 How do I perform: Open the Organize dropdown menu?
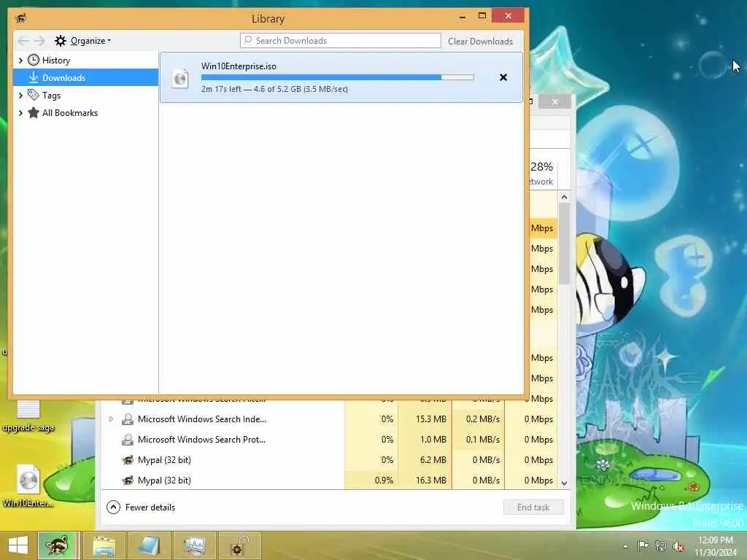click(90, 41)
